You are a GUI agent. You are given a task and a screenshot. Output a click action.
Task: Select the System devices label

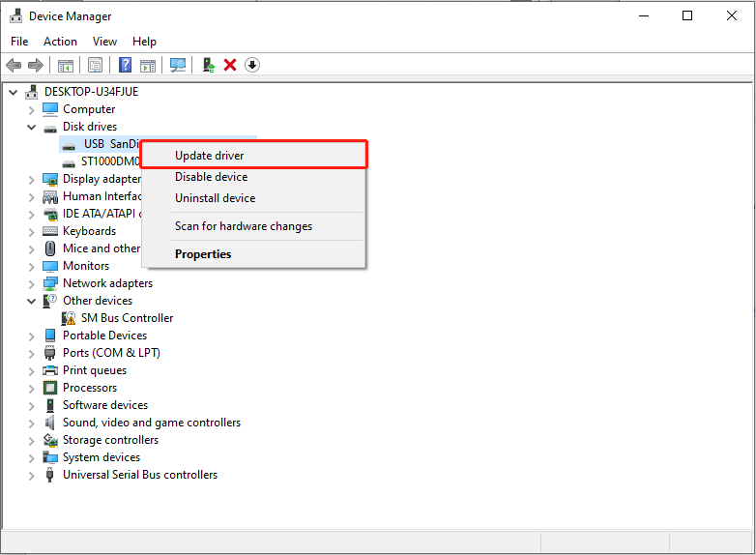[x=102, y=457]
